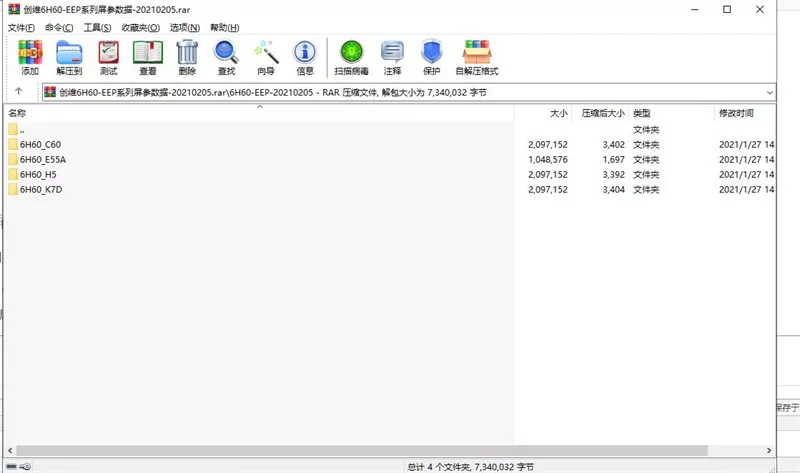Click packed size 3,392 cell
This screenshot has width=800, height=473.
(x=613, y=175)
